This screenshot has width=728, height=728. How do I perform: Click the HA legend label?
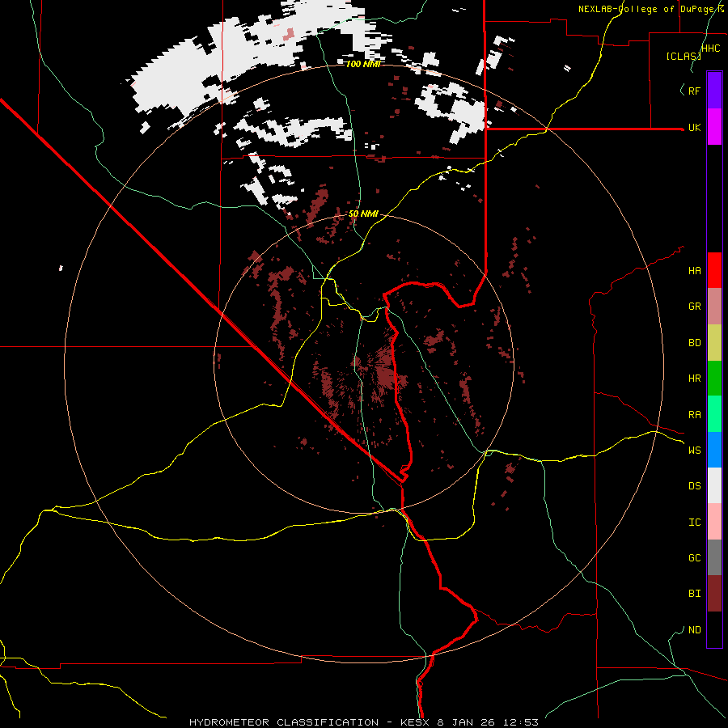[694, 270]
